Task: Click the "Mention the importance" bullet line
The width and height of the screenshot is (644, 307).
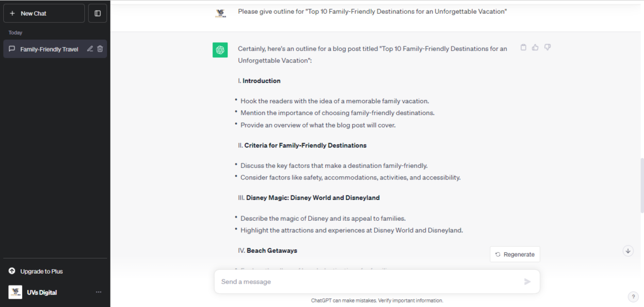Action: point(338,113)
